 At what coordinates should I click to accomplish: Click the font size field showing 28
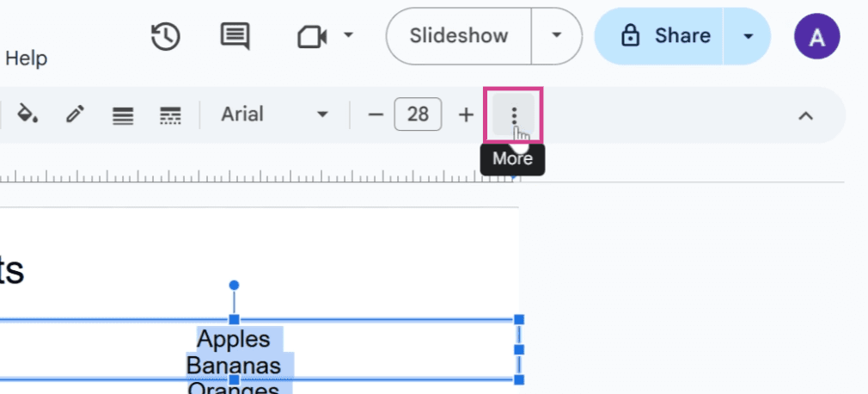(x=418, y=114)
